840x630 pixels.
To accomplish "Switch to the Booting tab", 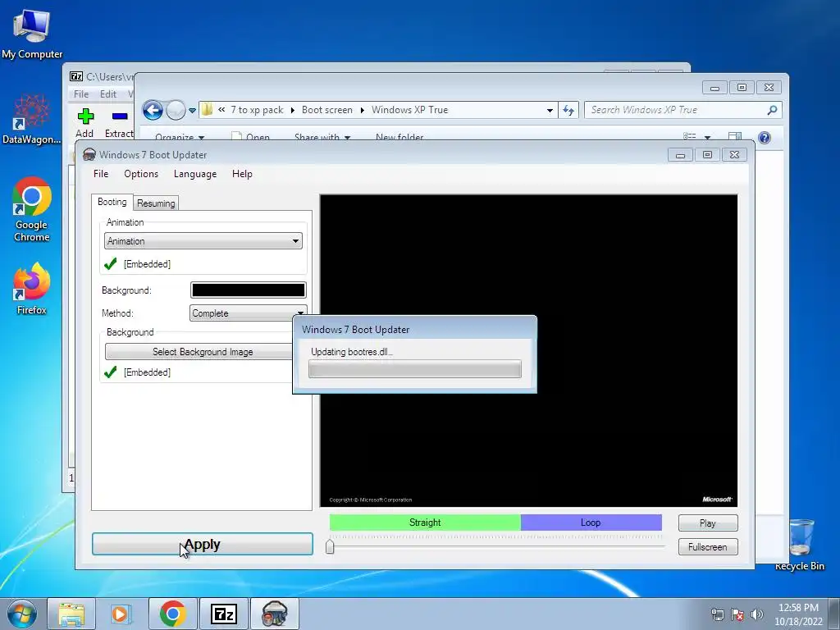I will pyautogui.click(x=112, y=202).
